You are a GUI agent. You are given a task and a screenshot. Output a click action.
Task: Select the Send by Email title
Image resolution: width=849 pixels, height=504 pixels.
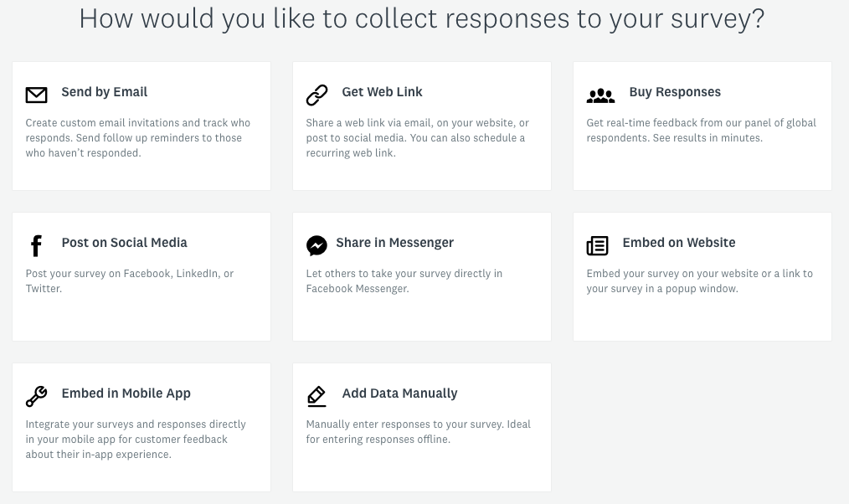click(x=105, y=92)
